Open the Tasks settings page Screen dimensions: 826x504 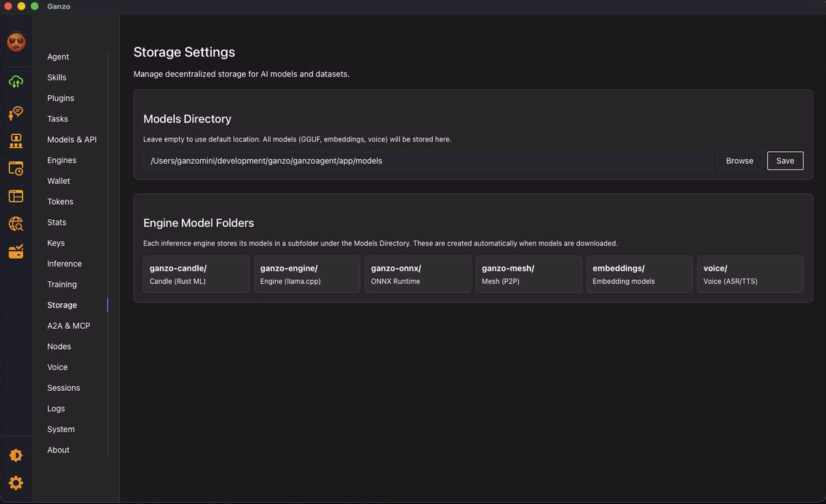point(57,119)
